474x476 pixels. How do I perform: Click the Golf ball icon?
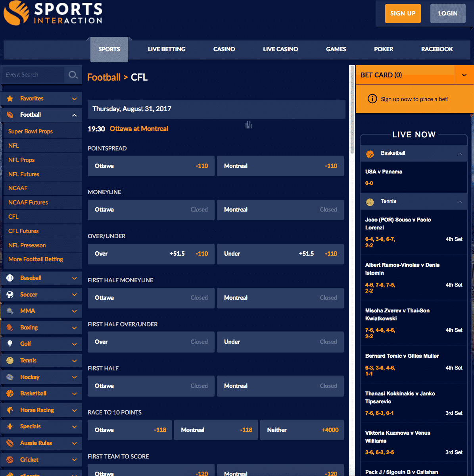[10, 344]
